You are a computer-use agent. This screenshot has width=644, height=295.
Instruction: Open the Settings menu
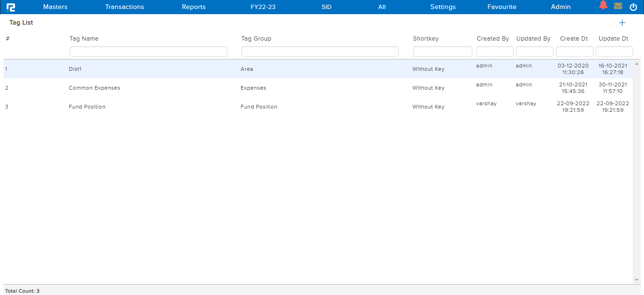point(443,7)
